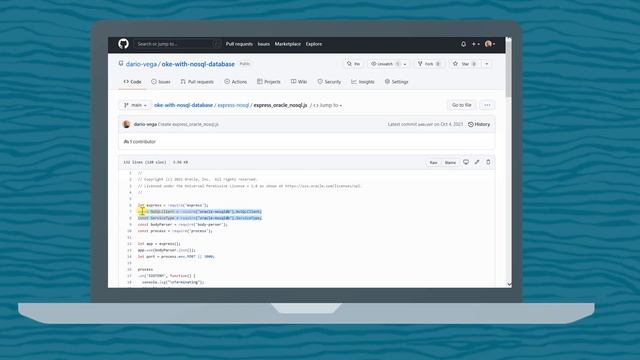Expand the Jump to dropdown
The width and height of the screenshot is (640, 360).
328,105
